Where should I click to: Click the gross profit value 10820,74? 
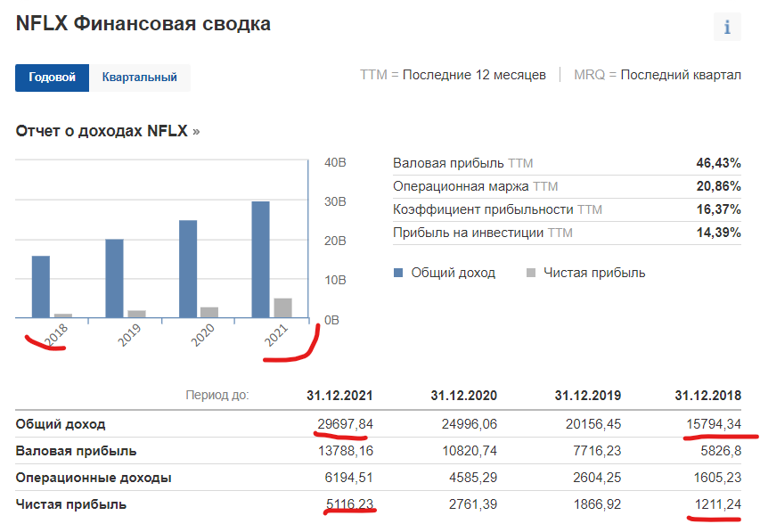pyautogui.click(x=470, y=451)
